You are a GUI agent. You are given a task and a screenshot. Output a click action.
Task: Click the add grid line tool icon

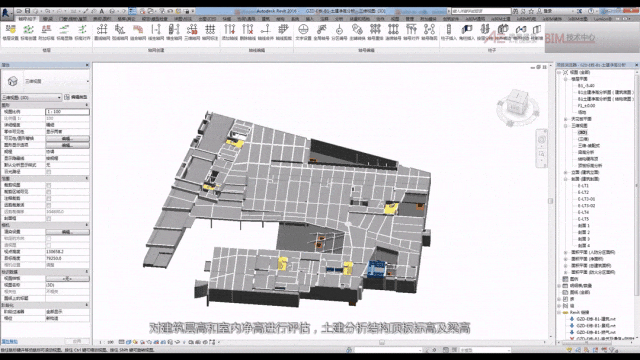tap(230, 29)
